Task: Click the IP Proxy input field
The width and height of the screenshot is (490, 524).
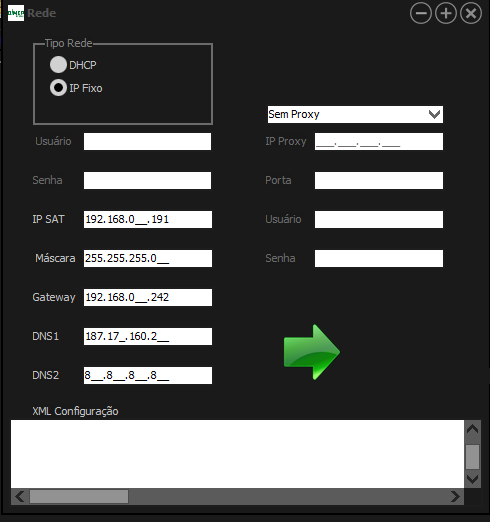Action: [379, 141]
